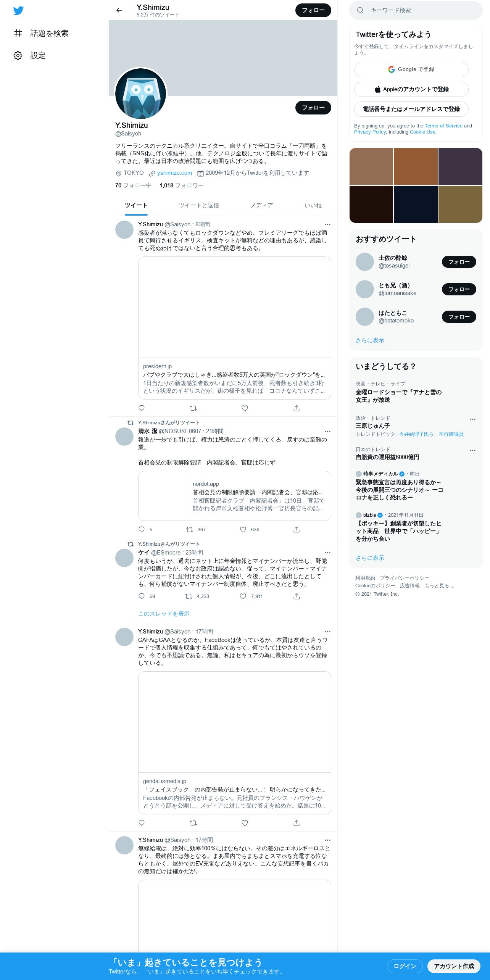
Task: Retweet the GAFA Facebook tweet
Action: coord(193,823)
